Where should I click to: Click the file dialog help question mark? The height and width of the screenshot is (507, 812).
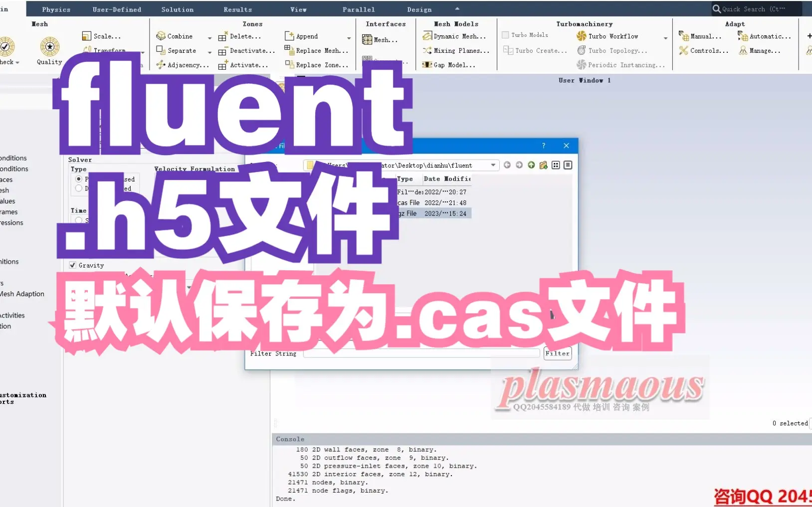tap(544, 146)
